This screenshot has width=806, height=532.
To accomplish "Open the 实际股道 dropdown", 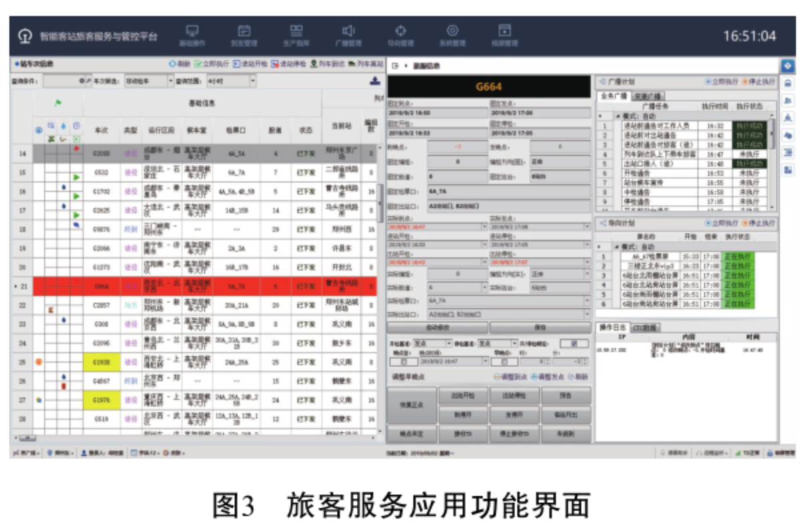I will (485, 287).
